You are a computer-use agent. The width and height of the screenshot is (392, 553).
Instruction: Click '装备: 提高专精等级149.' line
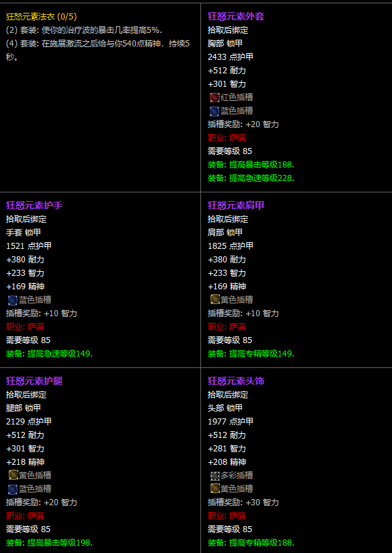[x=251, y=354]
